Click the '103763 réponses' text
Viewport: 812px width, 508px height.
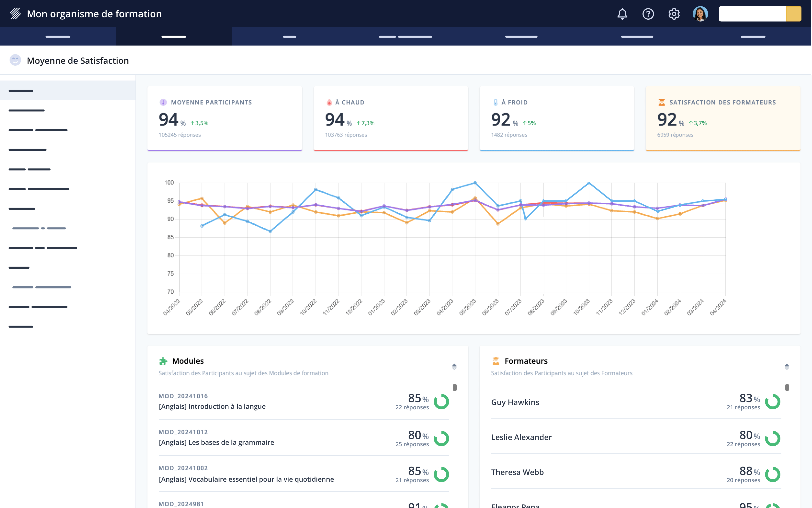click(346, 135)
